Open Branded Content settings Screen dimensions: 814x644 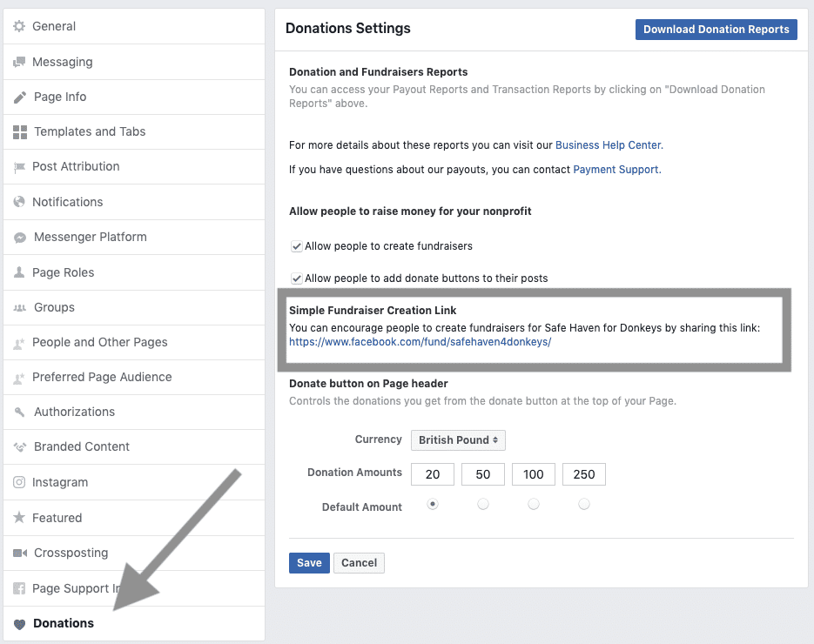(x=134, y=446)
